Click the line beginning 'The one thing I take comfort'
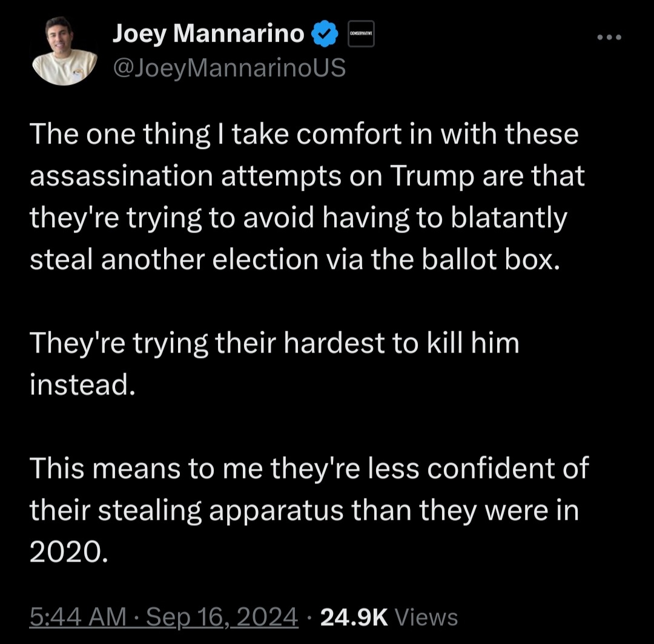Screen dimensions: 654x644 click(x=304, y=135)
